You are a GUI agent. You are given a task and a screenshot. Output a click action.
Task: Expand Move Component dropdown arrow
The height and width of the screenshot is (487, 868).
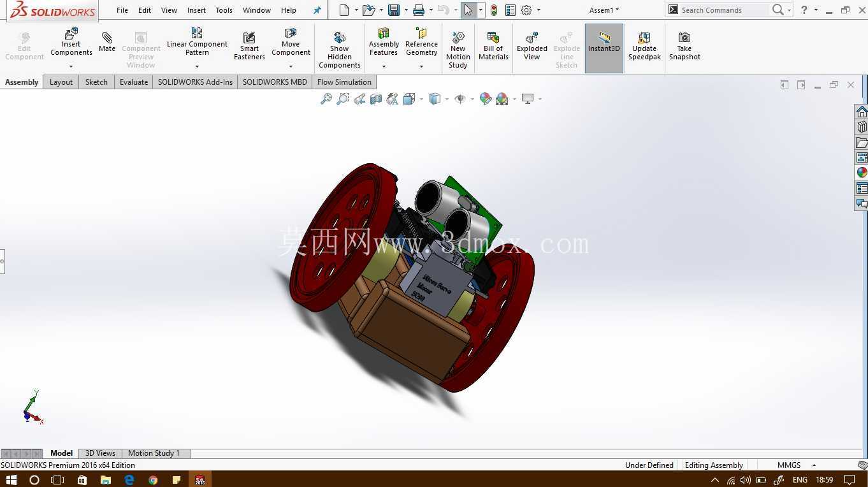click(291, 66)
